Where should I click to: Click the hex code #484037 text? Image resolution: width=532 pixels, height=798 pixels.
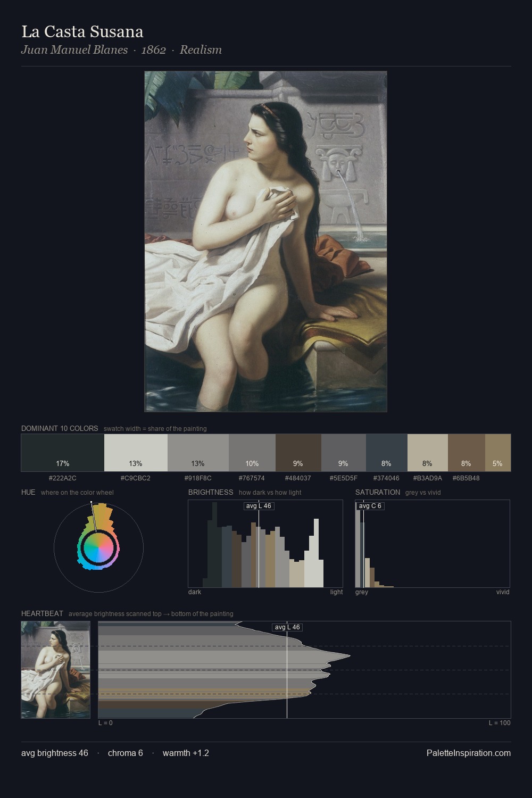(298, 478)
